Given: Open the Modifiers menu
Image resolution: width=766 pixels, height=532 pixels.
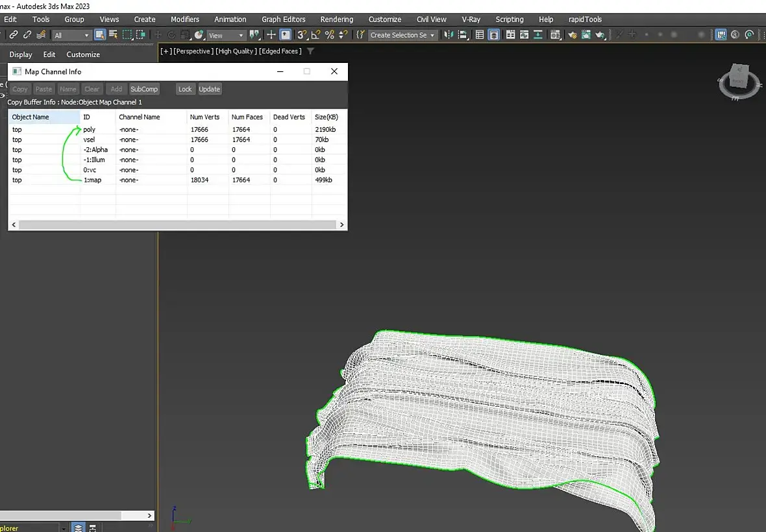Looking at the screenshot, I should click(x=185, y=19).
